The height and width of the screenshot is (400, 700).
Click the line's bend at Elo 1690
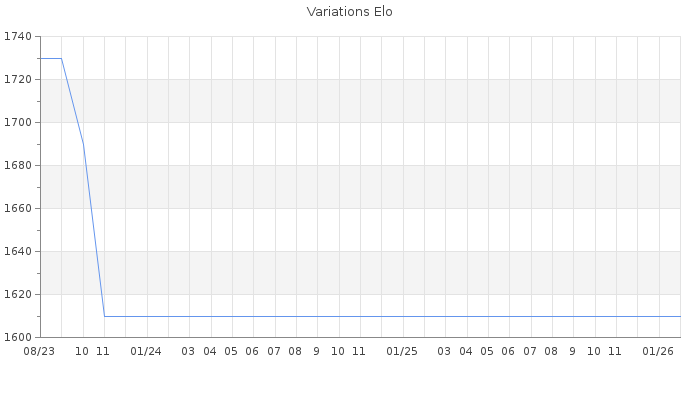(83, 144)
